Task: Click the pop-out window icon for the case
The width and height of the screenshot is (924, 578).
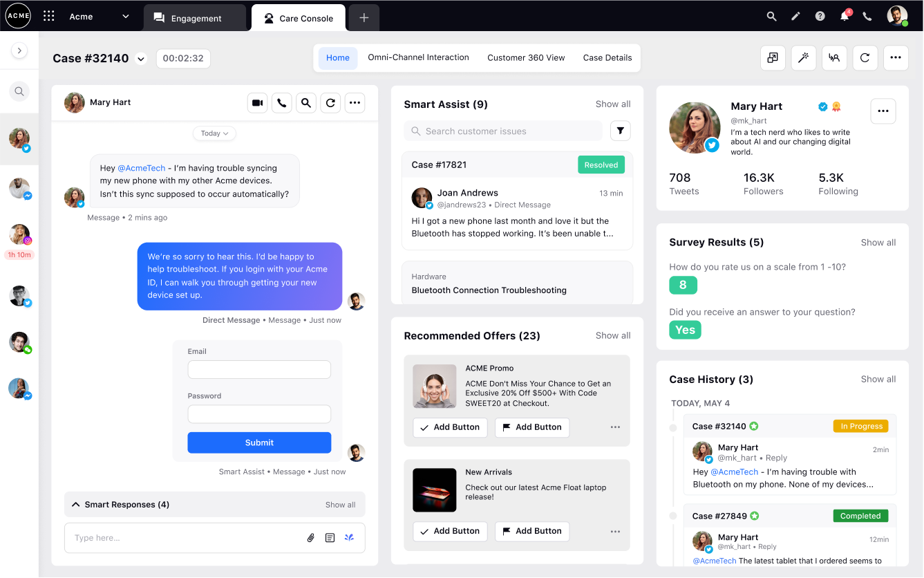Action: tap(773, 58)
